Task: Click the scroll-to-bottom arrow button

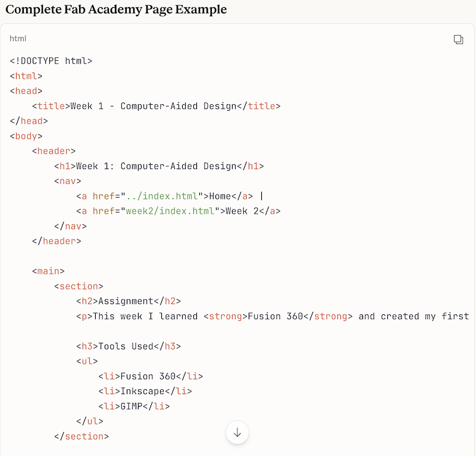Action: [237, 432]
